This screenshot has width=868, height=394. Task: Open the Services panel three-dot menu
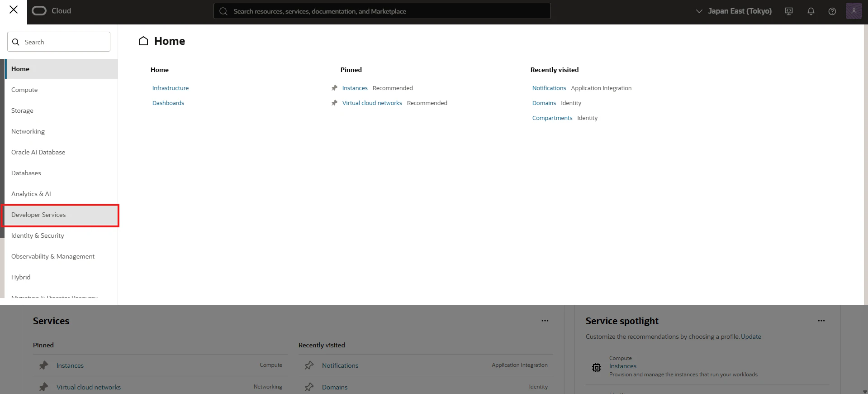(x=545, y=321)
